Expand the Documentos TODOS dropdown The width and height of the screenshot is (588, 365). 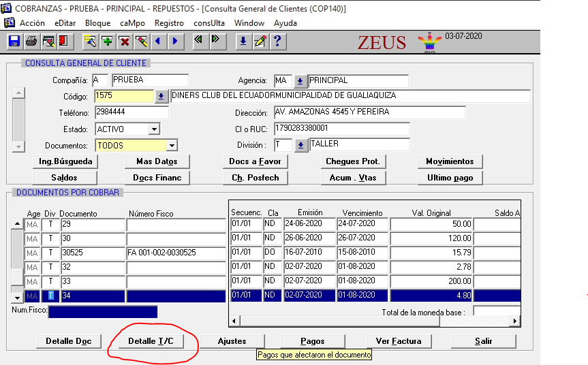172,145
